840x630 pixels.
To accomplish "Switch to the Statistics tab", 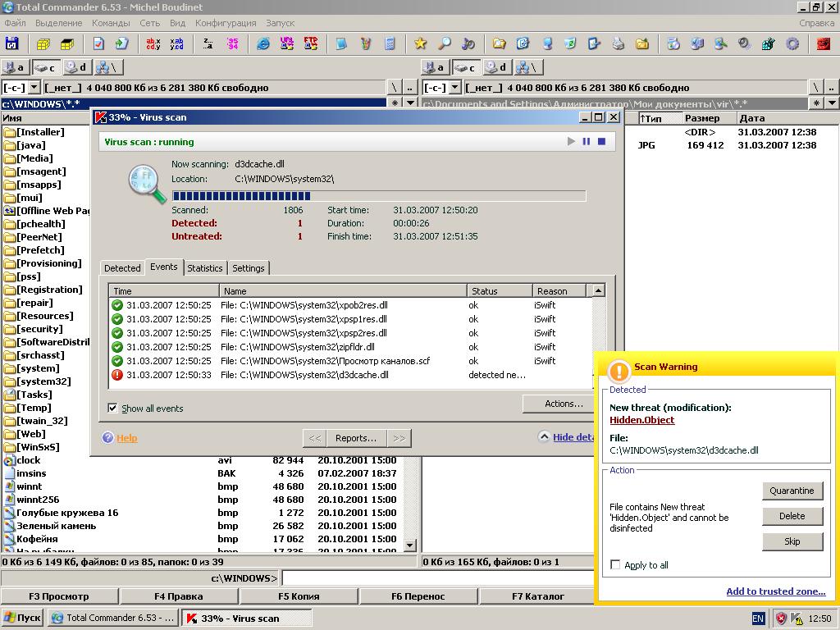I will pos(204,268).
